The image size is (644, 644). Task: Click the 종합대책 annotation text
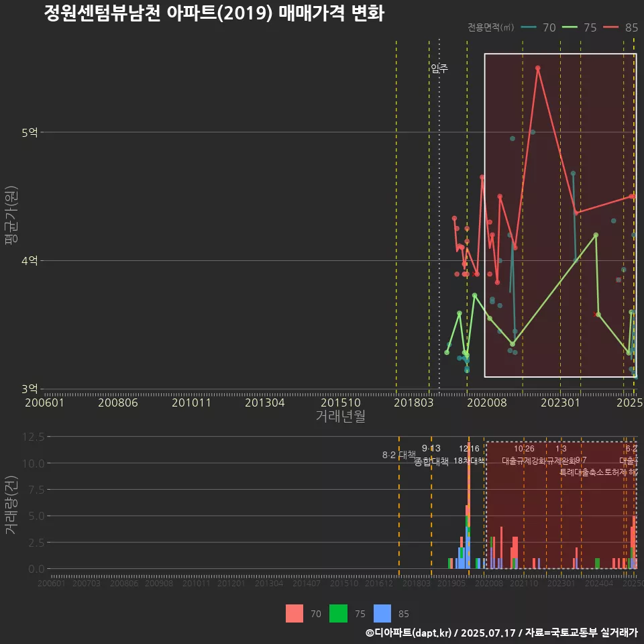tap(431, 462)
